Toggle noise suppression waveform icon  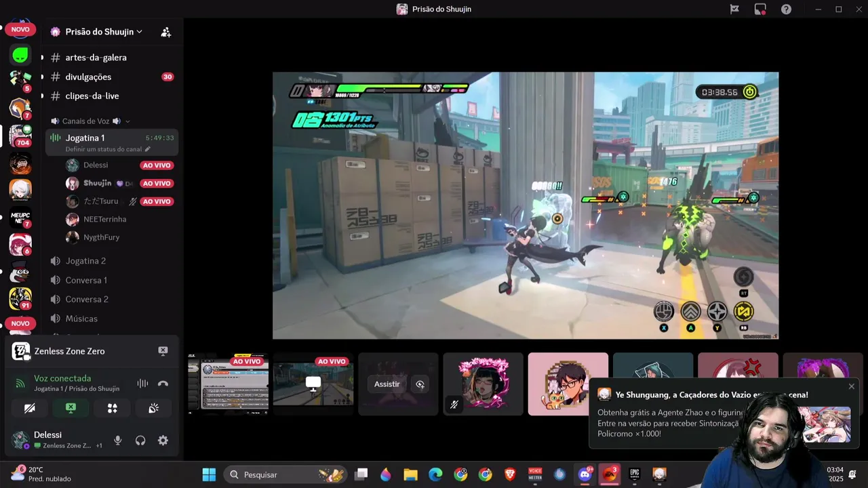click(142, 383)
